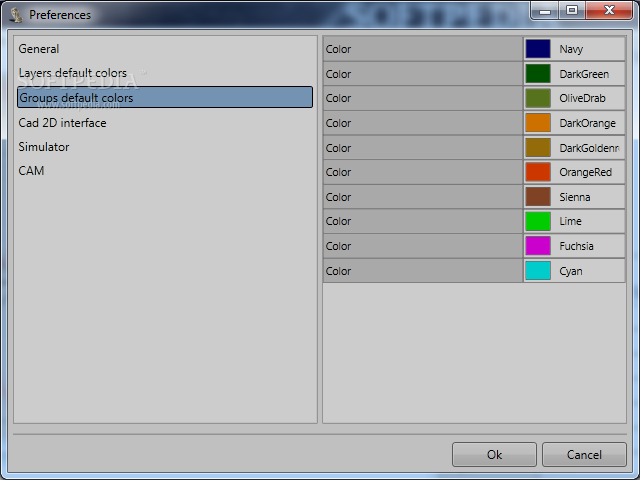Confirm preferences with Ok button
This screenshot has width=640, height=480.
(494, 454)
